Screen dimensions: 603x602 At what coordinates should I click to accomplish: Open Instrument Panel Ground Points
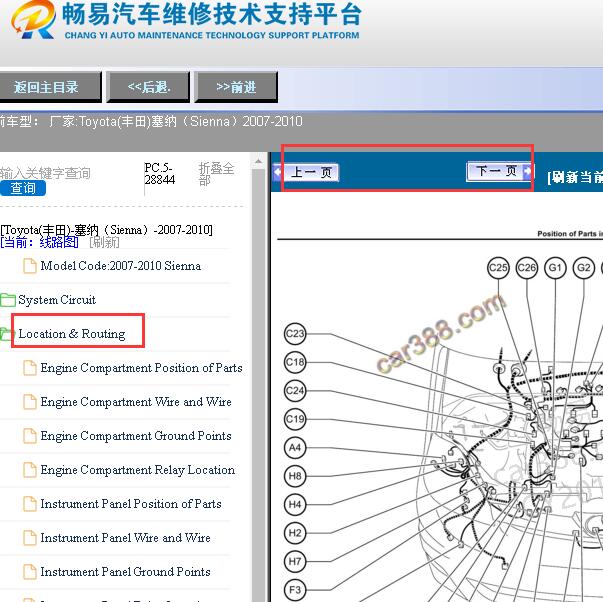[x=125, y=572]
